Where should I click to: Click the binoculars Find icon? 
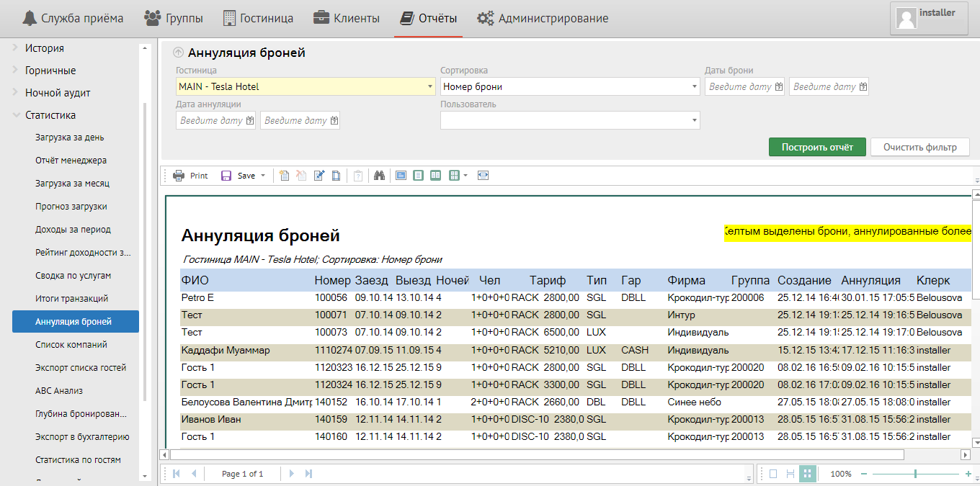[379, 176]
